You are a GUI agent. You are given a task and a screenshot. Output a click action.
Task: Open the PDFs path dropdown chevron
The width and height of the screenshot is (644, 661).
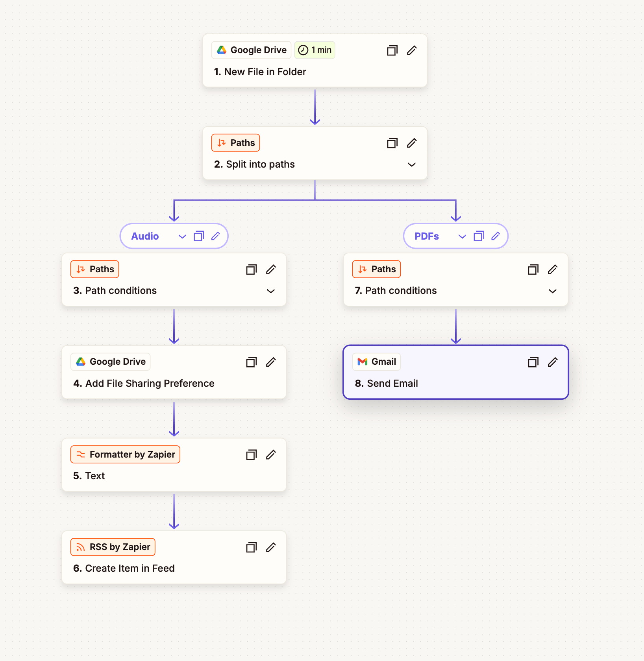[462, 236]
